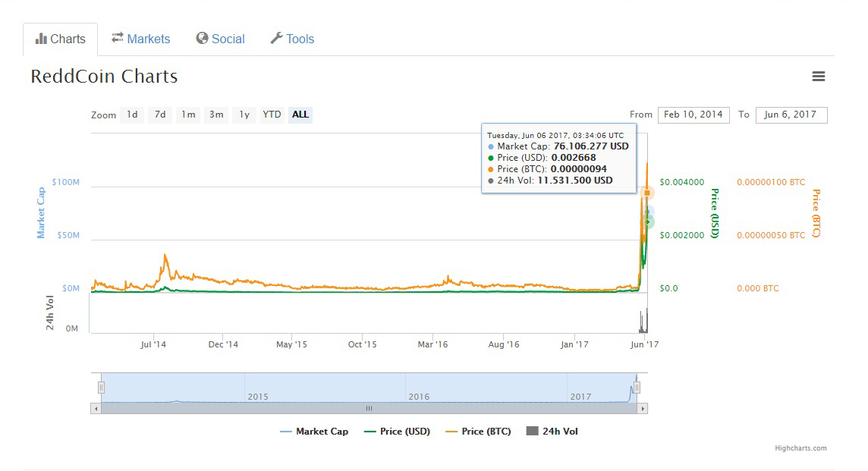Image resolution: width=868 pixels, height=471 pixels.
Task: Click the 0.00000050 BTC axis label
Action: coord(771,235)
